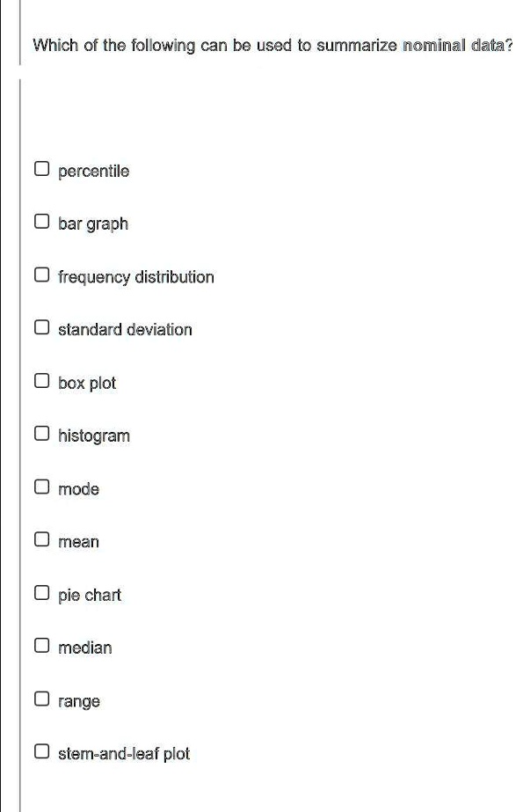Check the range checkbox

coord(41,698)
